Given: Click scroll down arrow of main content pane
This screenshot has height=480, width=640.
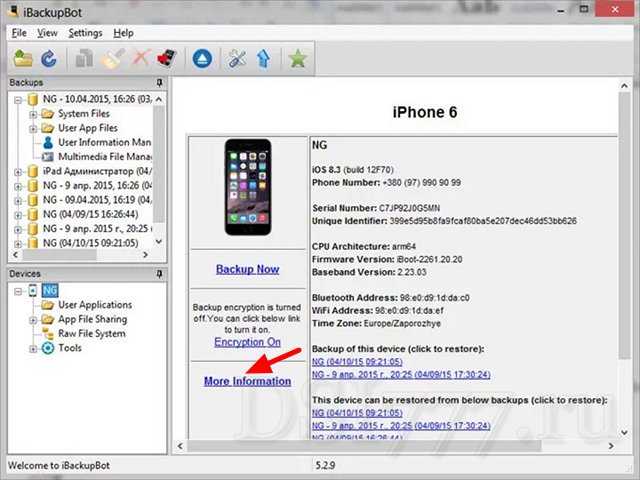Looking at the screenshot, I should 624,432.
